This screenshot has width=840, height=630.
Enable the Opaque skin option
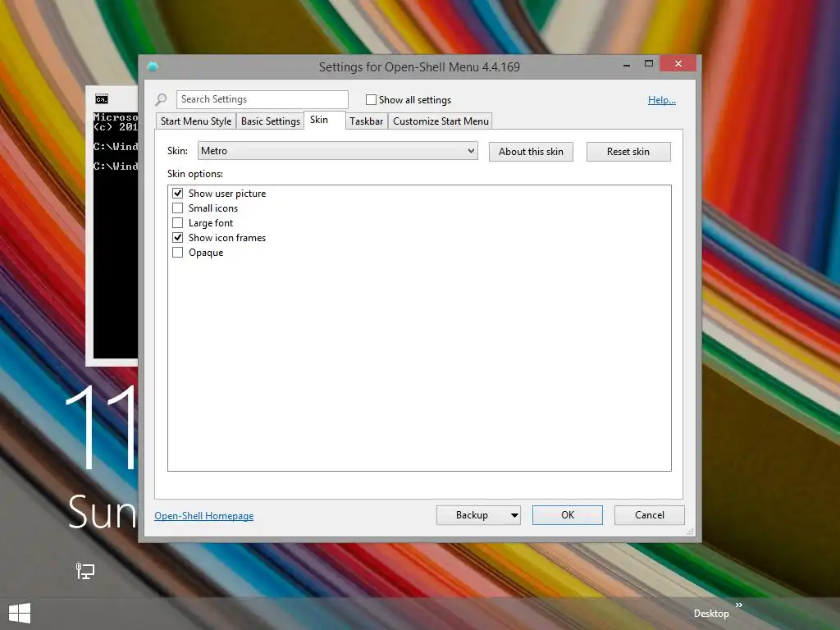pyautogui.click(x=177, y=253)
